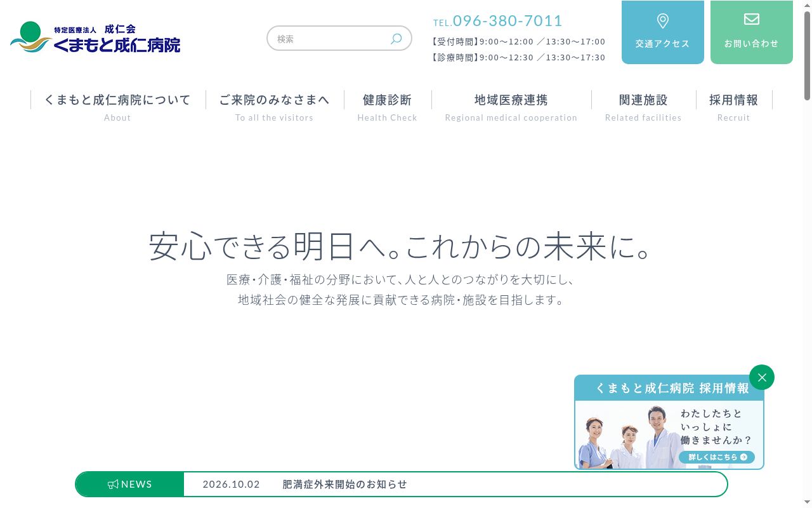This screenshot has width=812, height=508.
Task: Click the 2026.10.02 news date
Action: [231, 485]
